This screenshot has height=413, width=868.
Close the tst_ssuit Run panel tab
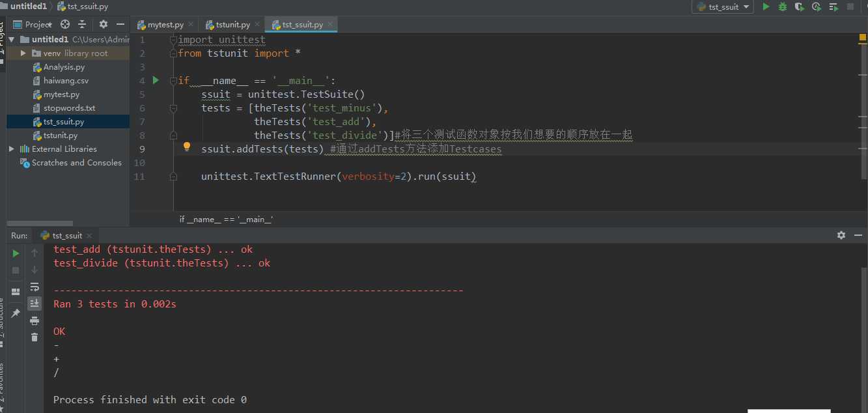pyautogui.click(x=90, y=236)
